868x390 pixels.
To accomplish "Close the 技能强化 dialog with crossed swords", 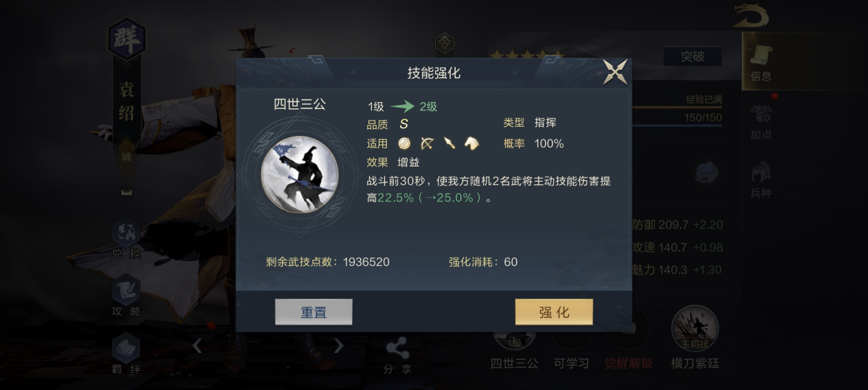I will [615, 72].
